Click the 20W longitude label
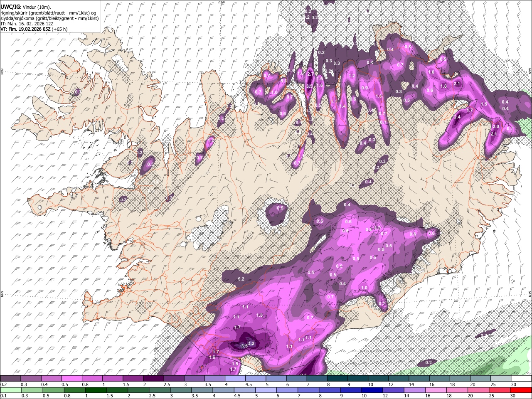The height and width of the screenshot is (399, 532). [x=221, y=2]
